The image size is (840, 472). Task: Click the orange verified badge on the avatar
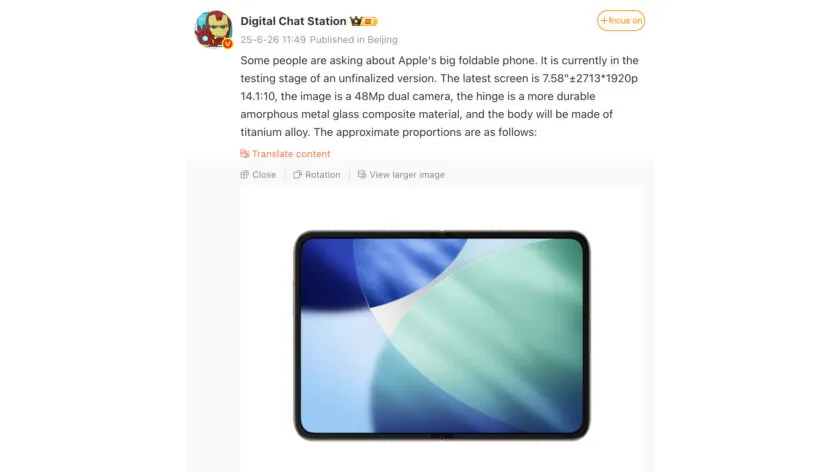[x=228, y=44]
